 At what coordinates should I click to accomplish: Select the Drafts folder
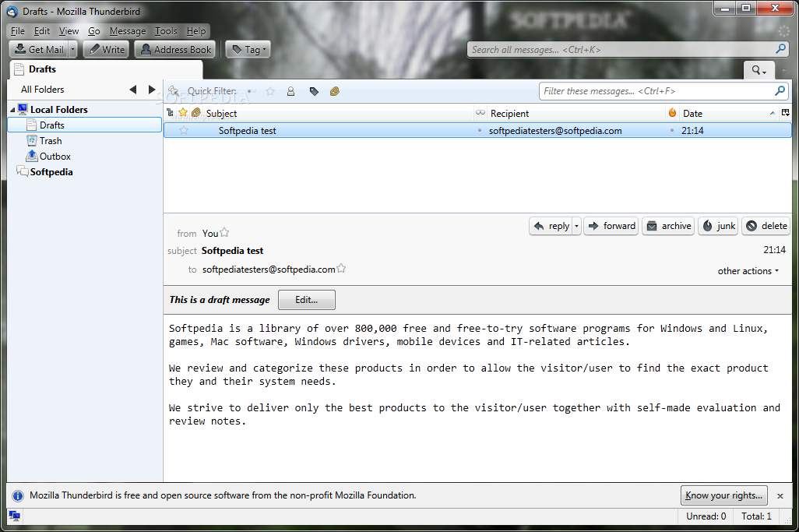click(85, 125)
